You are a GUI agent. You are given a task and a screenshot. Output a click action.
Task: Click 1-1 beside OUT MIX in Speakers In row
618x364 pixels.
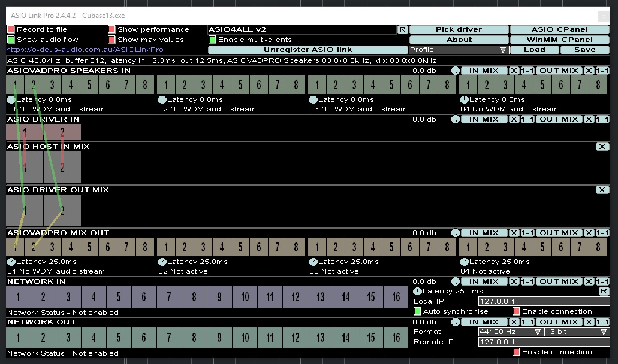click(x=602, y=71)
